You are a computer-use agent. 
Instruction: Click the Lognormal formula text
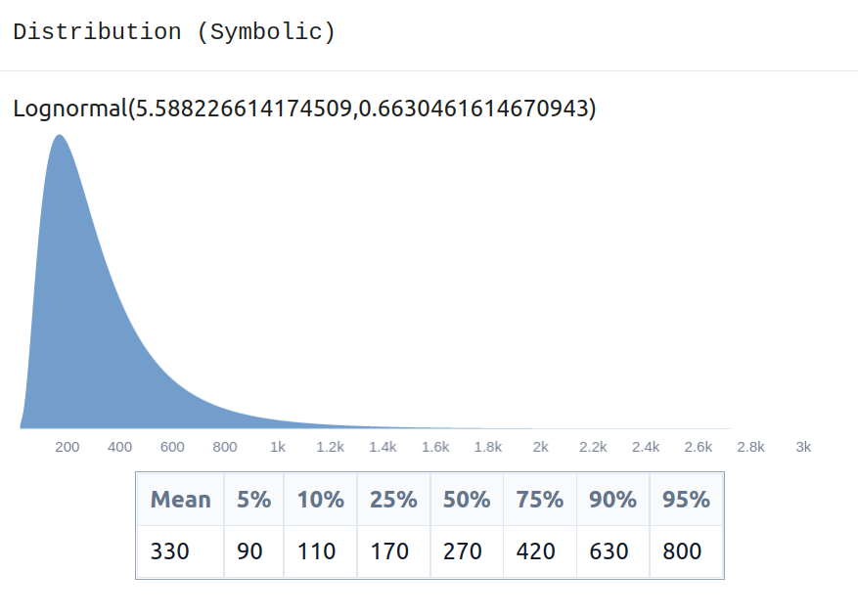tap(304, 109)
